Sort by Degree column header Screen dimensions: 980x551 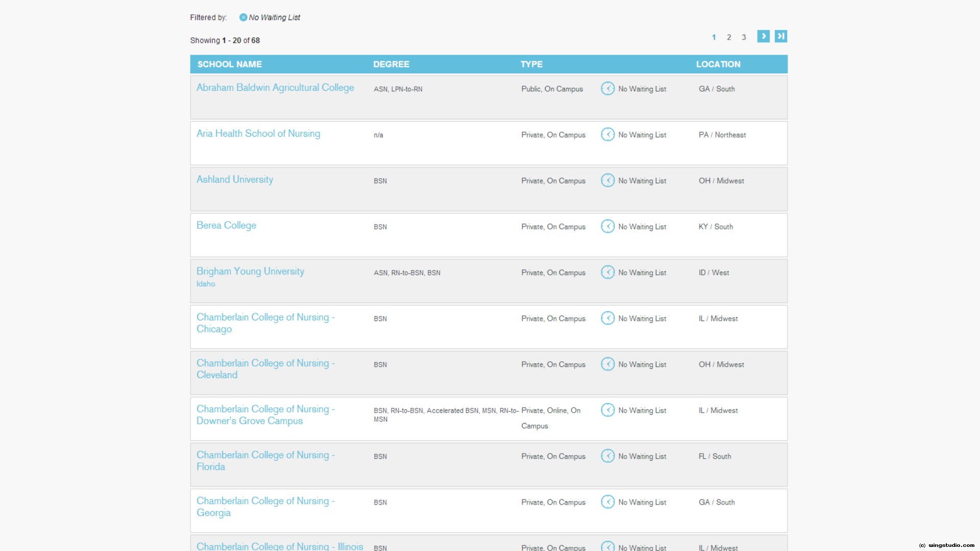391,64
